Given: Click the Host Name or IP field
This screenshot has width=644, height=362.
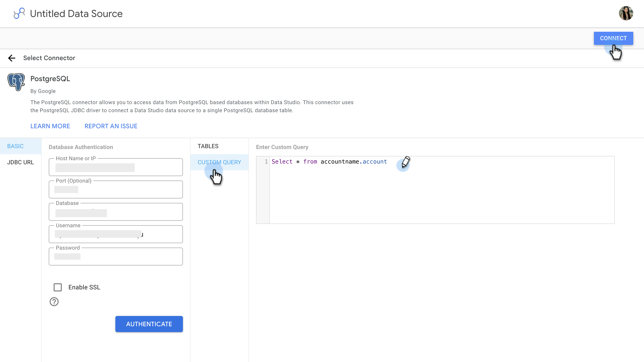Looking at the screenshot, I should click(x=116, y=167).
